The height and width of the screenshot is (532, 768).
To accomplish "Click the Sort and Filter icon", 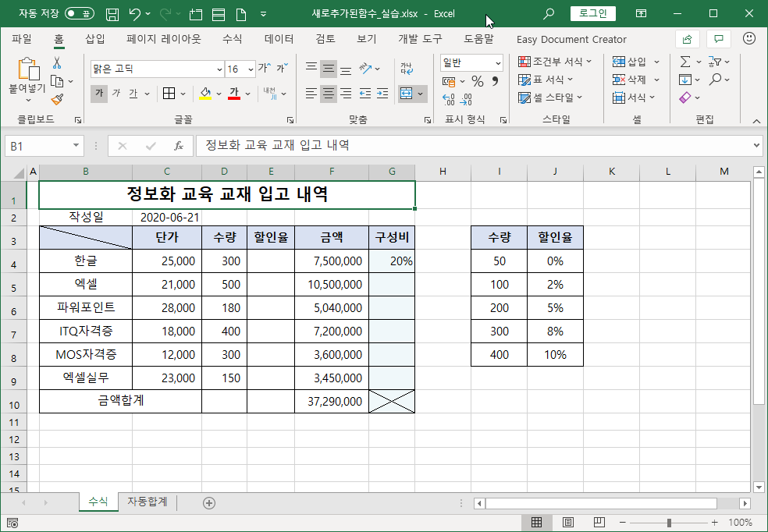I will [715, 62].
